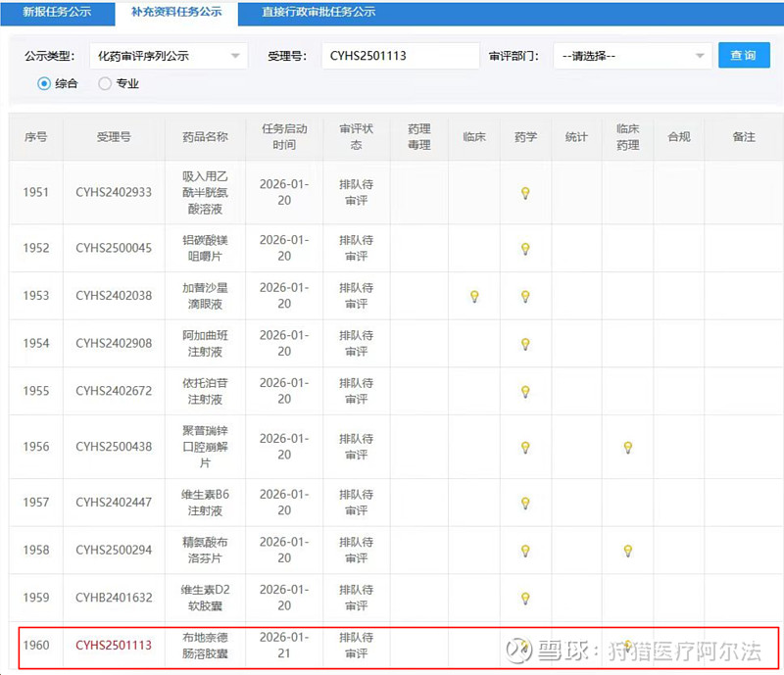Click the 药理毒理 column header
This screenshot has width=784, height=675.
coord(419,137)
